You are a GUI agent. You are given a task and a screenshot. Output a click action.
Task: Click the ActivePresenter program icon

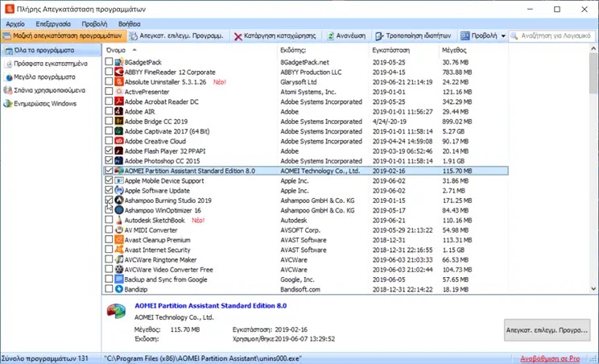(119, 92)
